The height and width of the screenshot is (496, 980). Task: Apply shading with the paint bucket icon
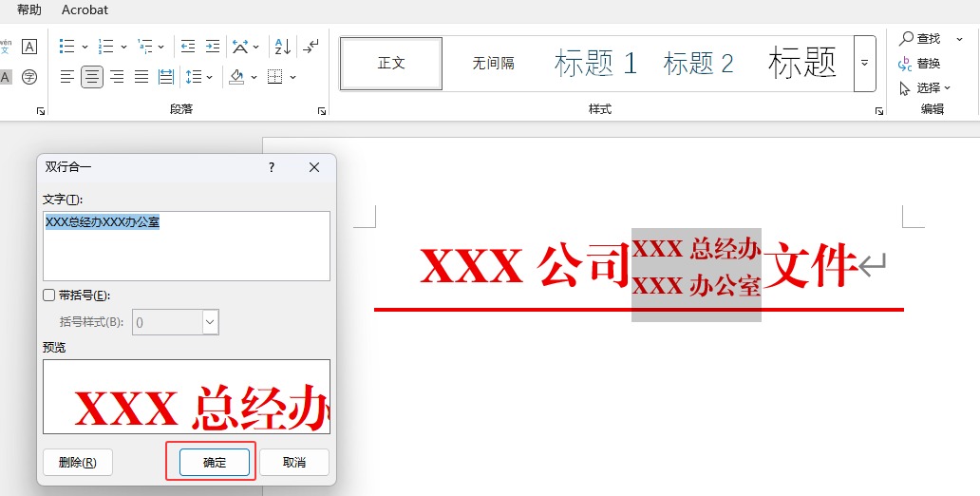pos(236,77)
